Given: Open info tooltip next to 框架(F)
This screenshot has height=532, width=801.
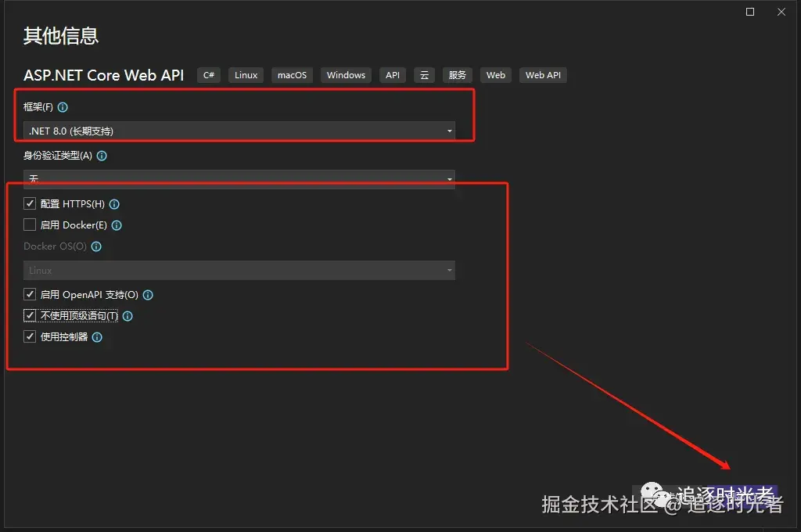Looking at the screenshot, I should coord(63,107).
